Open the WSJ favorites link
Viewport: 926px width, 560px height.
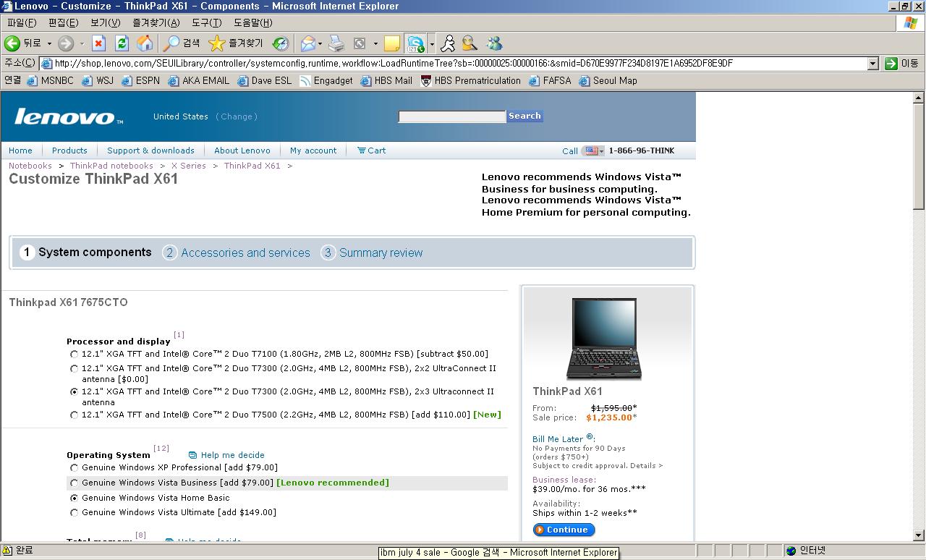[x=98, y=80]
